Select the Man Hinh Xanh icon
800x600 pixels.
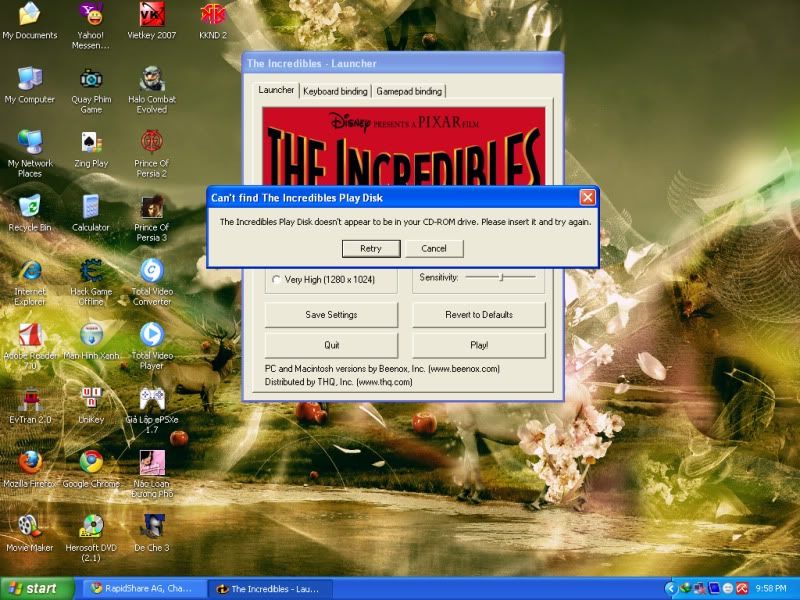pos(91,341)
